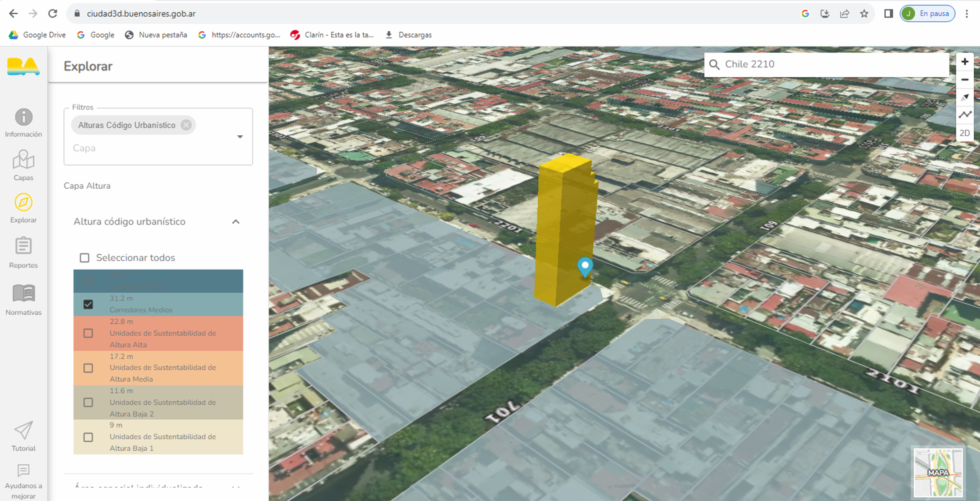The image size is (980, 501).
Task: Click the 'En pausa' profile button
Action: 927,13
